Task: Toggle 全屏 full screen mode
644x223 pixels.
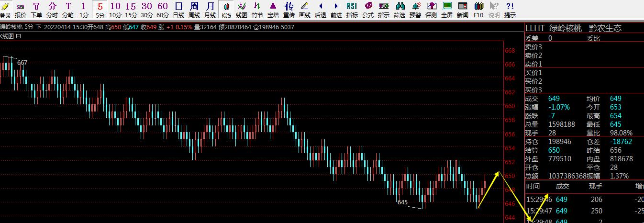Action: [447, 10]
